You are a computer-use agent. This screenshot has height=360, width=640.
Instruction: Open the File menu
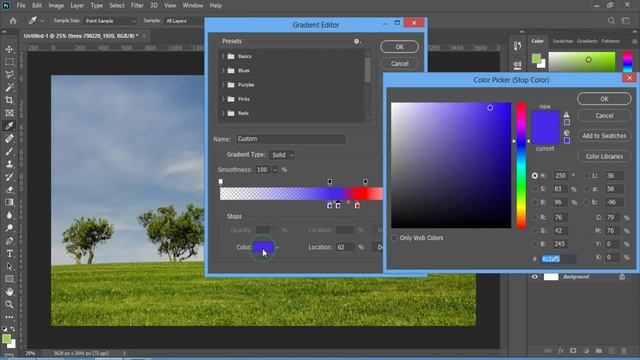point(21,5)
